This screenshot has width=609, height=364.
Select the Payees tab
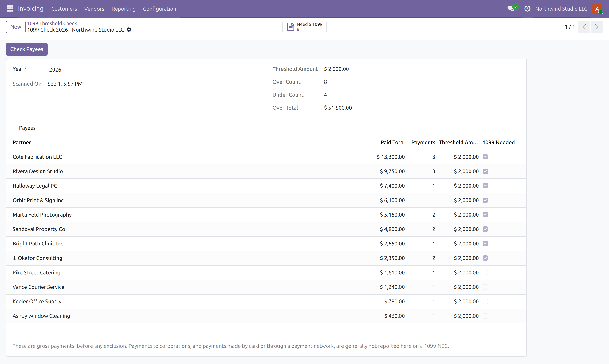(27, 128)
